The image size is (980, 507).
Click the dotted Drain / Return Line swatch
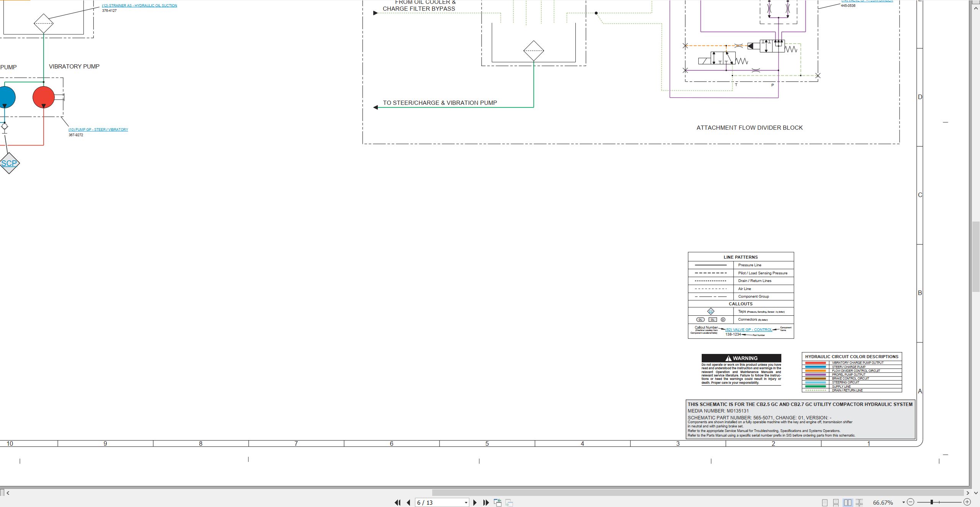coord(815,390)
